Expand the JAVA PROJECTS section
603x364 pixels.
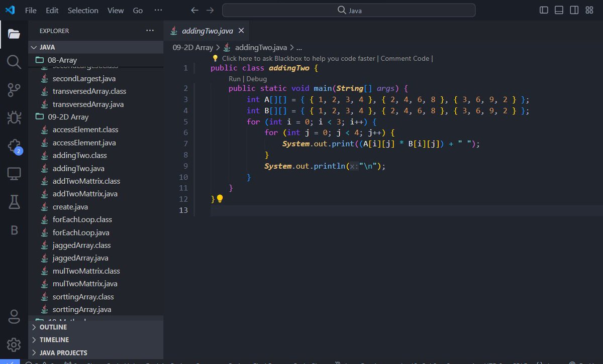click(x=95, y=352)
